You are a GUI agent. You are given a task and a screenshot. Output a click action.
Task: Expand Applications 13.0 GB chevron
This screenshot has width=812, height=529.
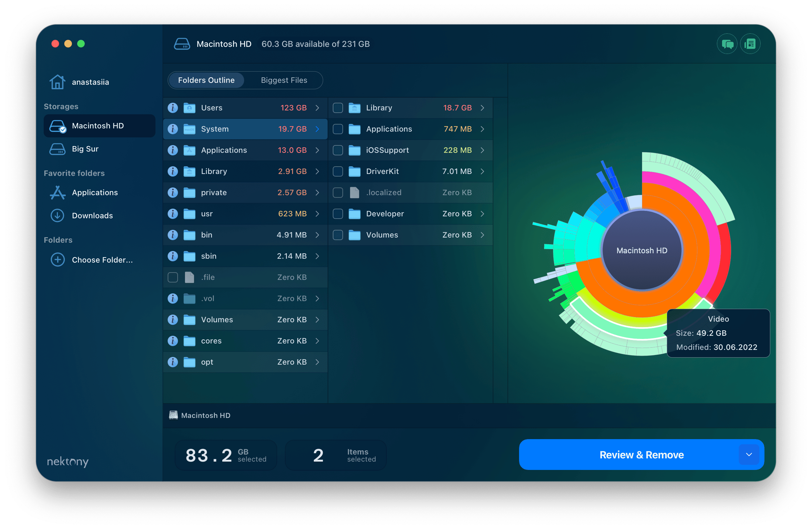click(317, 150)
